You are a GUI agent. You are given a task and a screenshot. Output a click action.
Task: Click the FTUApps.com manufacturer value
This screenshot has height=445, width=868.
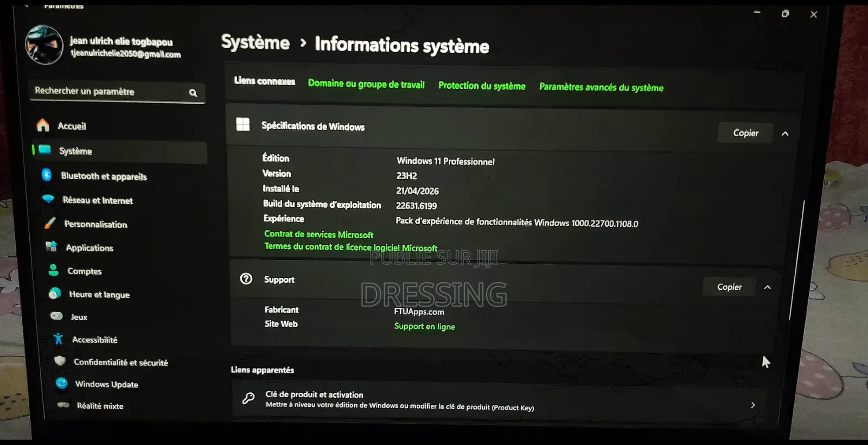419,311
